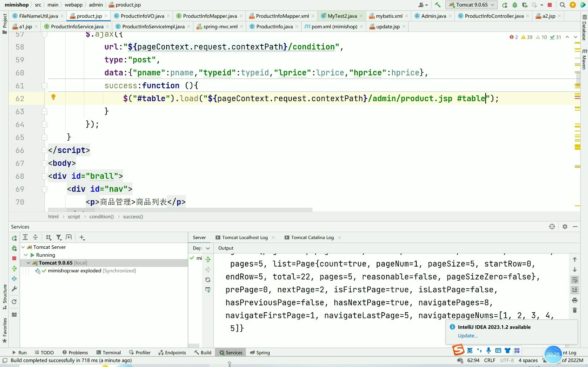Click Deploy All icon in the Services sidebar
This screenshot has height=367, width=588.
pos(14,268)
